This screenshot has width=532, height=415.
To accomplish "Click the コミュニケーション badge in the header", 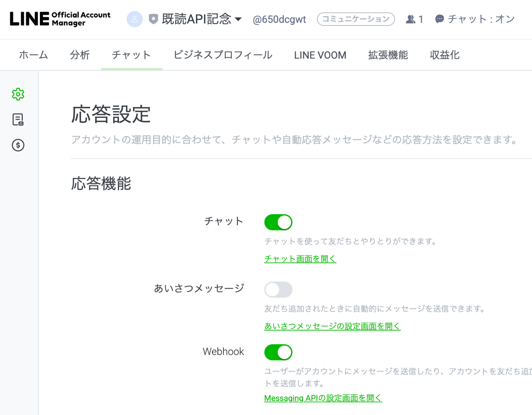I will (x=356, y=19).
